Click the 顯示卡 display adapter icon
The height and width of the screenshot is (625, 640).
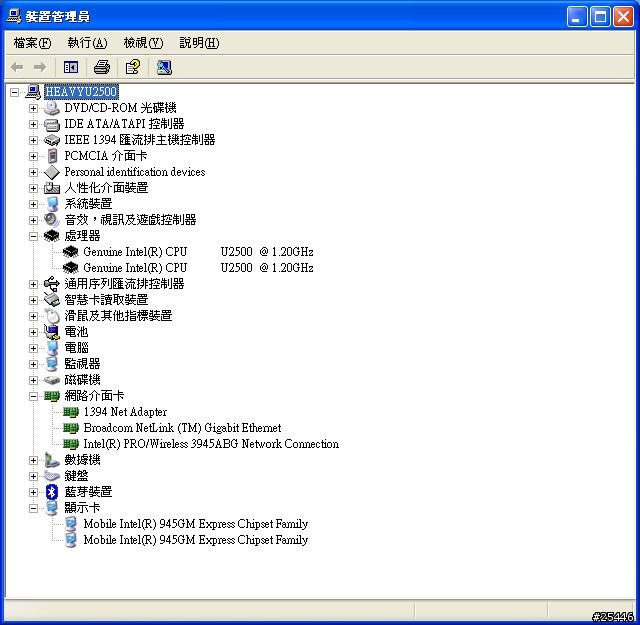(52, 508)
